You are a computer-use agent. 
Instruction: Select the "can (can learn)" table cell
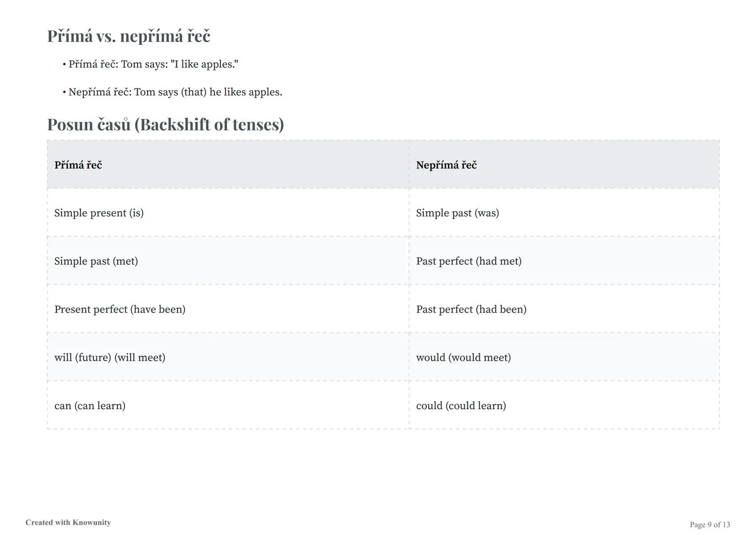[x=90, y=406]
